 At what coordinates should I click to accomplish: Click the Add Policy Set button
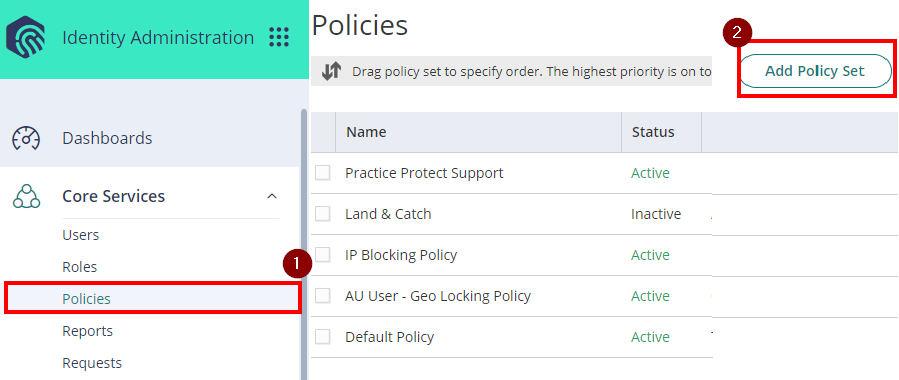pos(815,71)
